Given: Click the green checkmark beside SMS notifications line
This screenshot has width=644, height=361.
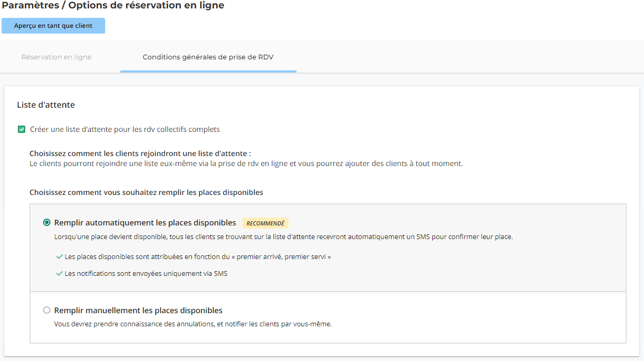Looking at the screenshot, I should pyautogui.click(x=59, y=274).
